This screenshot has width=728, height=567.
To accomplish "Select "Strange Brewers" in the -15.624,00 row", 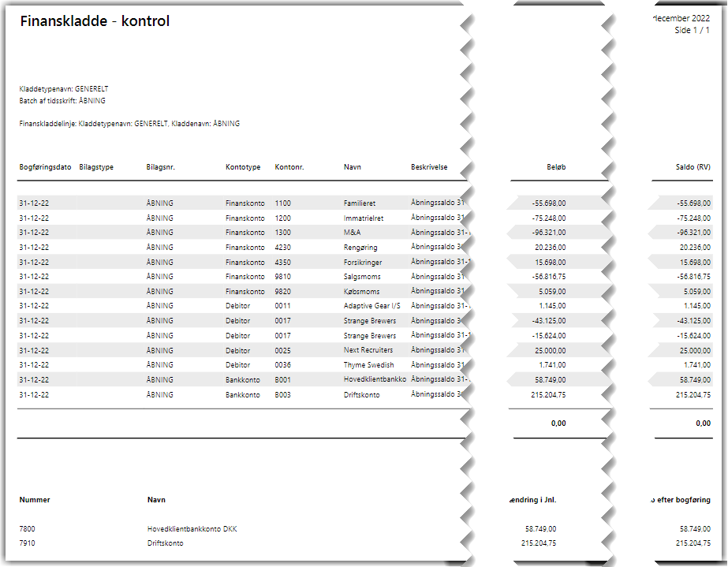I will 370,336.
